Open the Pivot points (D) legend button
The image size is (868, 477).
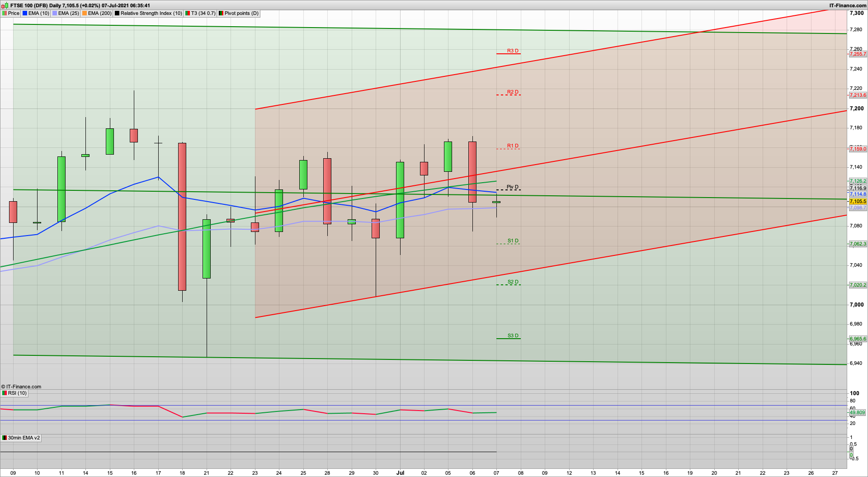(x=239, y=14)
